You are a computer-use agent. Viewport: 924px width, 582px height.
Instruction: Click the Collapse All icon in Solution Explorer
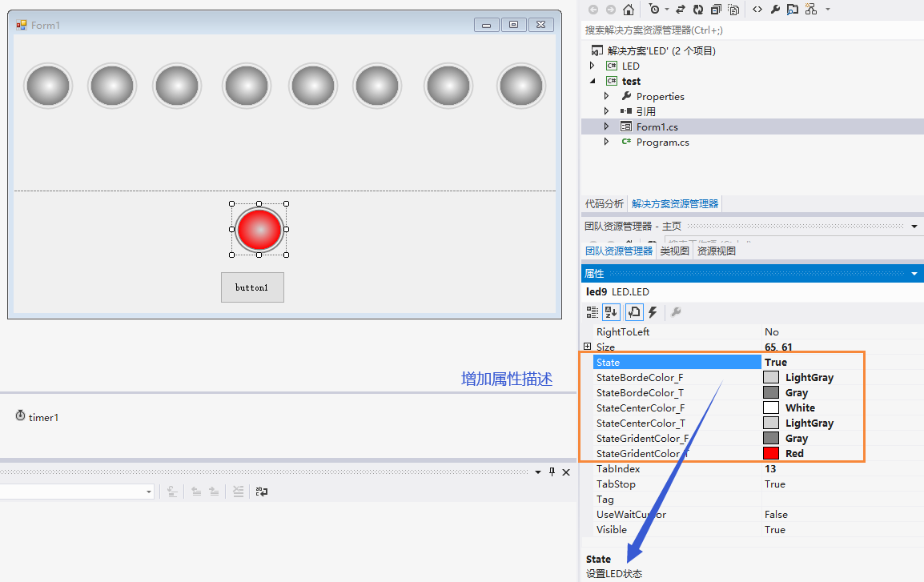[x=716, y=10]
